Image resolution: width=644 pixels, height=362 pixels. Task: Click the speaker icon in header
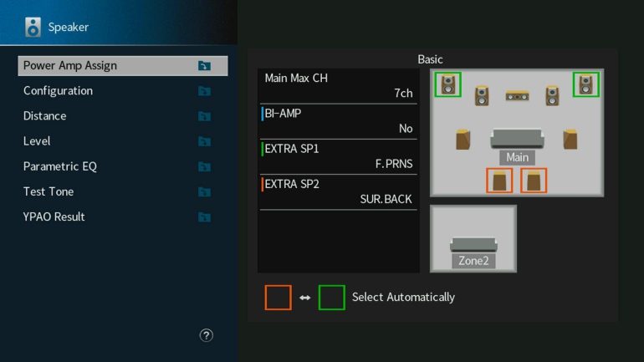pos(33,27)
